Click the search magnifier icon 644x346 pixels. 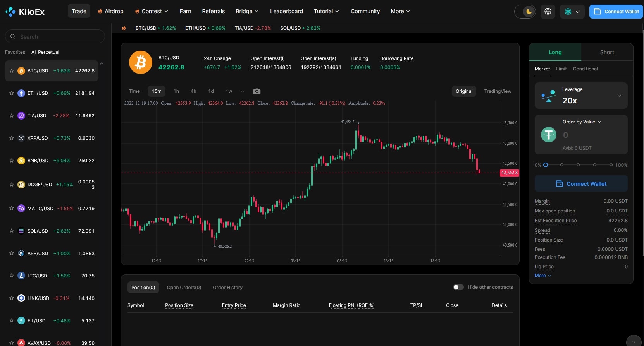pyautogui.click(x=13, y=36)
